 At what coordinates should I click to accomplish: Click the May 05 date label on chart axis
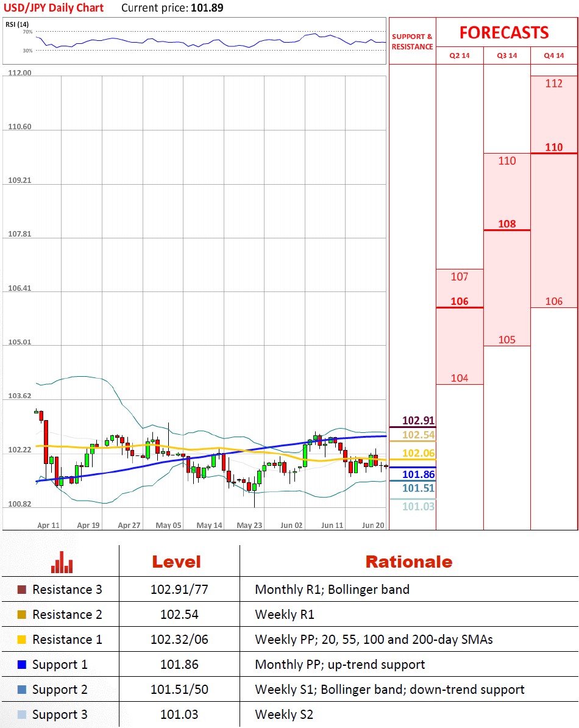[168, 526]
